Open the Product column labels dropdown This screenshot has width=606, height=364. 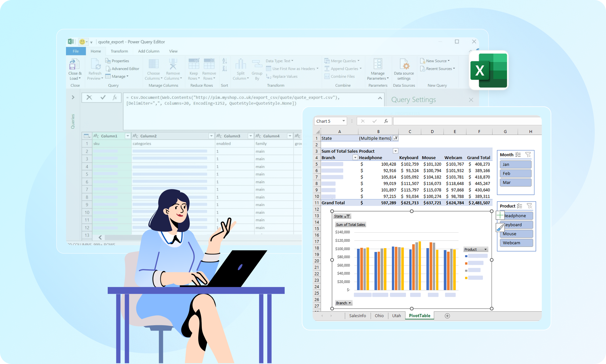395,151
